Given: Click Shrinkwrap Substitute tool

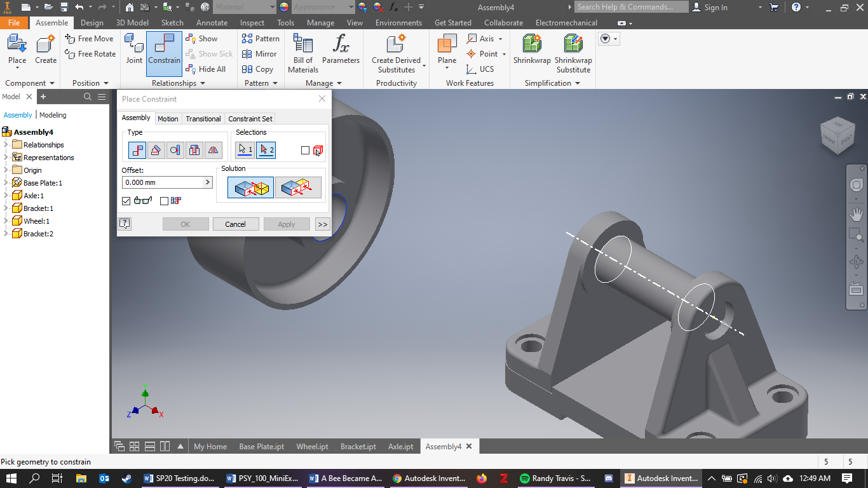Looking at the screenshot, I should 573,54.
